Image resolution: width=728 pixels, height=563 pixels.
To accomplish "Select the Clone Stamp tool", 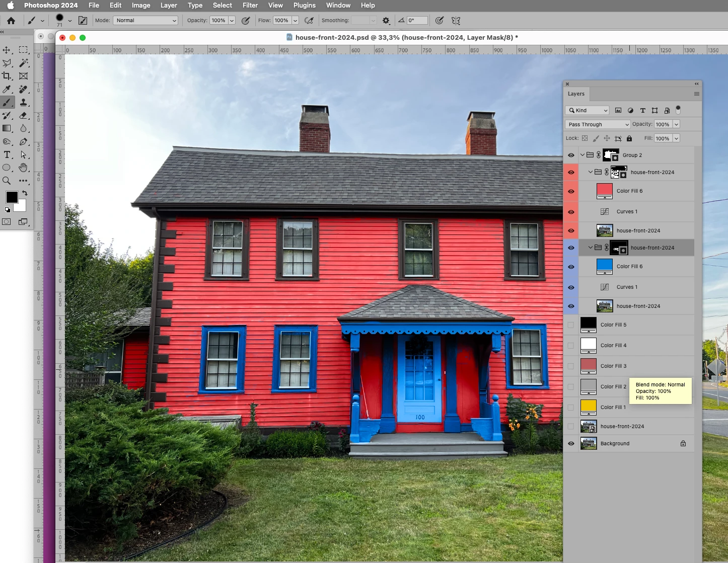I will point(23,102).
